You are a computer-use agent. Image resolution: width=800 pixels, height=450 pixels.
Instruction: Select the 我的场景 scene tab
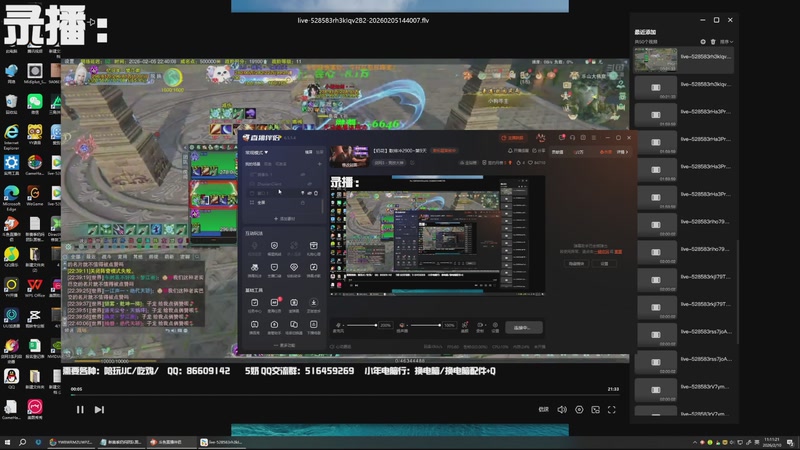[x=253, y=164]
